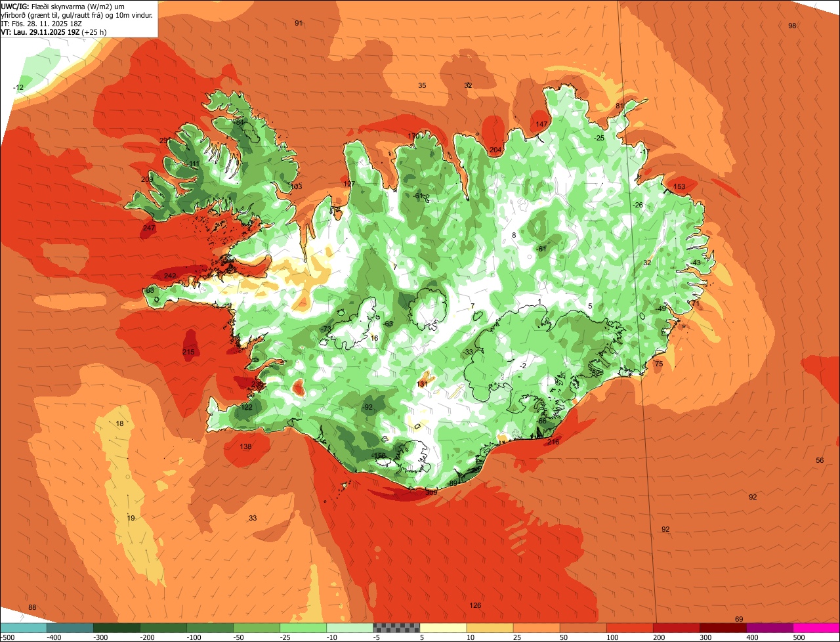
Task: Click the map value -12 on the northwest edge
Action: [18, 87]
